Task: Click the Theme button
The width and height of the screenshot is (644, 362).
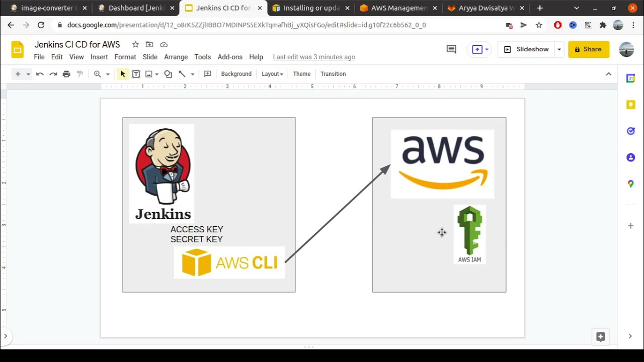Action: pyautogui.click(x=302, y=74)
